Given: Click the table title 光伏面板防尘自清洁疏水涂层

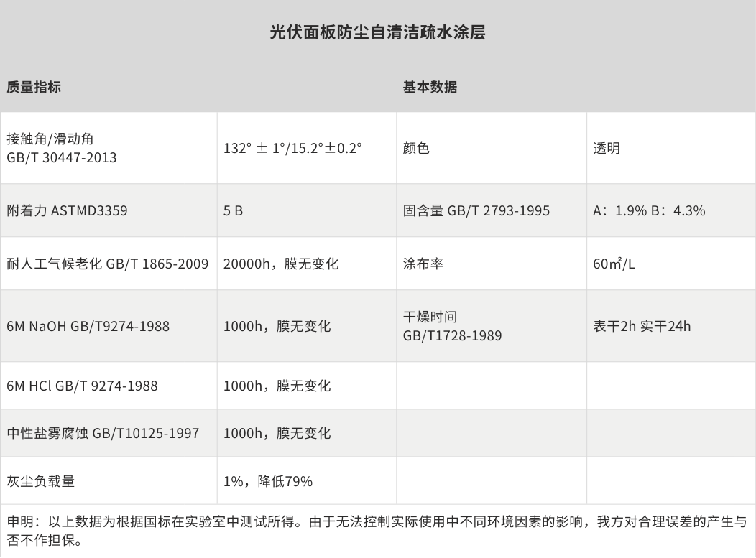Looking at the screenshot, I should (377, 32).
